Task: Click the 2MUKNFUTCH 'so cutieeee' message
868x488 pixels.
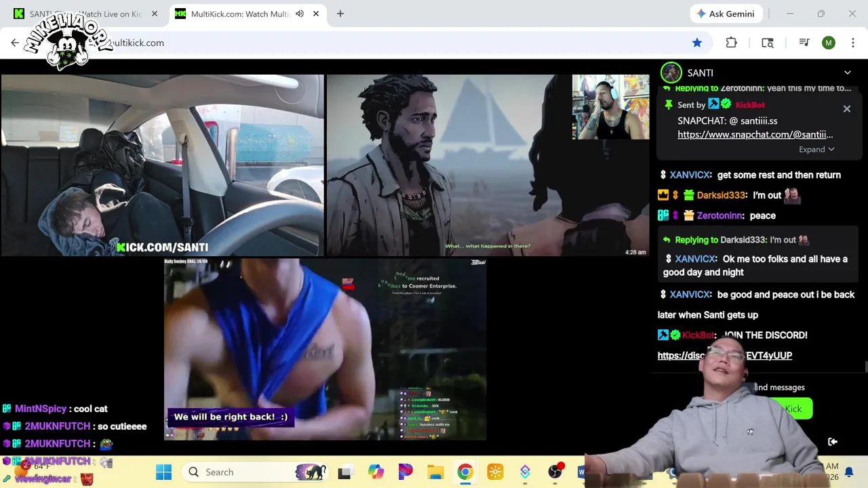Action: click(x=75, y=426)
